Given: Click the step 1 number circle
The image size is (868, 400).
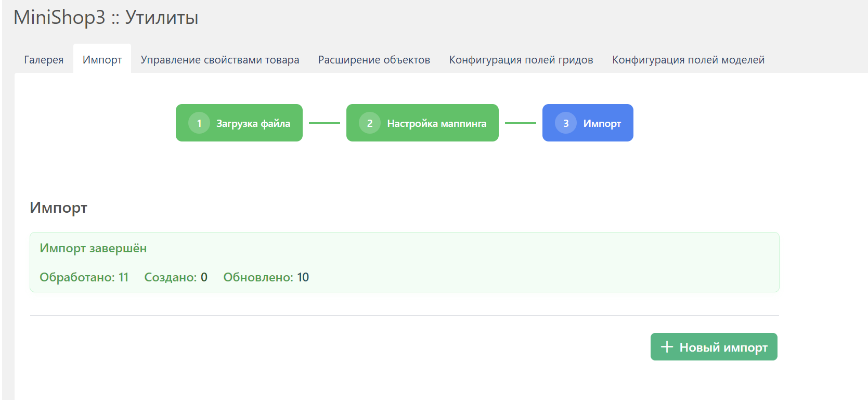Looking at the screenshot, I should pos(199,123).
